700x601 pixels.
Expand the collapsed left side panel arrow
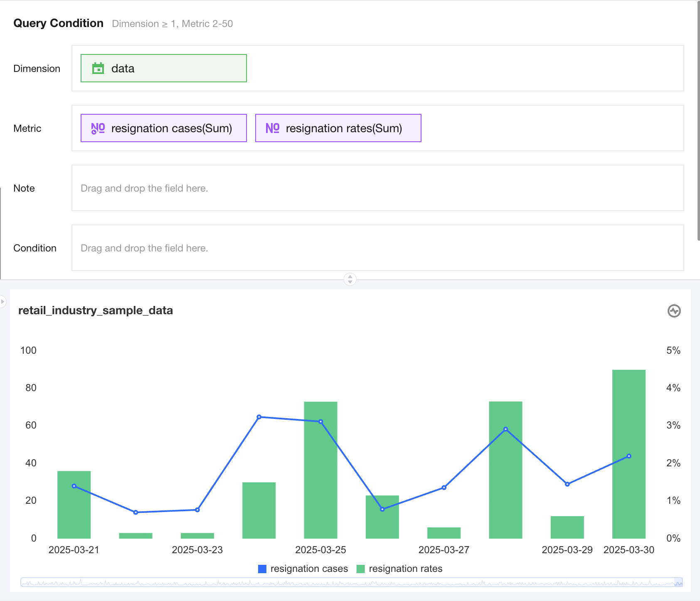(x=2, y=301)
